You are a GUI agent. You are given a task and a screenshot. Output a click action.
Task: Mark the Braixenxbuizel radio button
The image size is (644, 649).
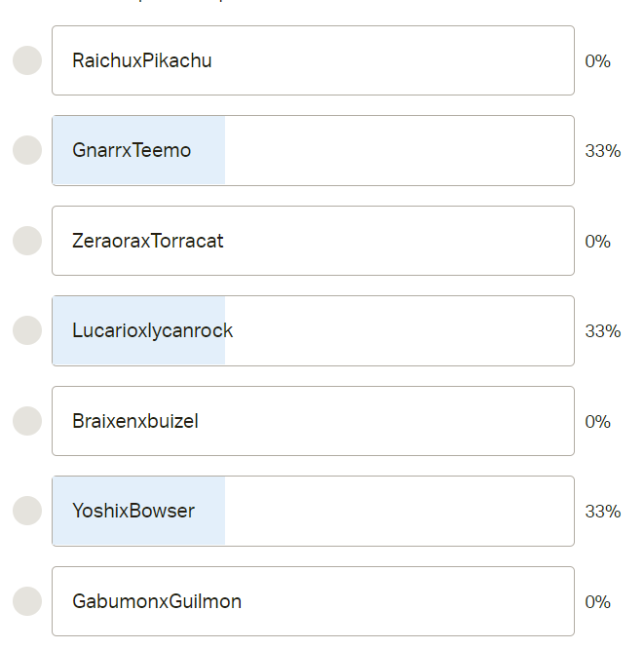pyautogui.click(x=27, y=421)
